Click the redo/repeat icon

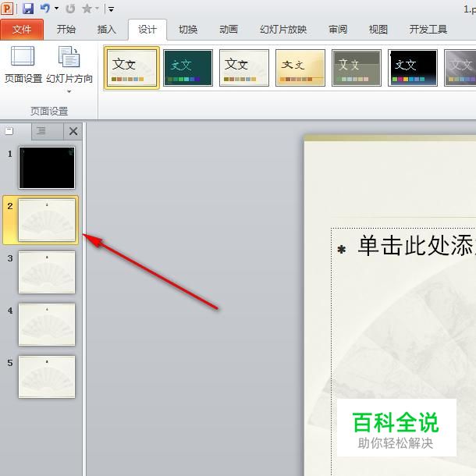click(70, 9)
